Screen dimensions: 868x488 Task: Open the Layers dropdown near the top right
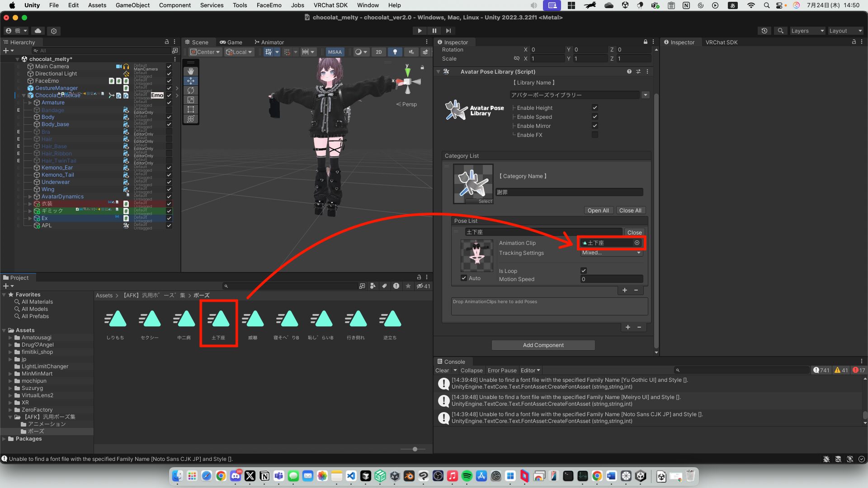807,31
